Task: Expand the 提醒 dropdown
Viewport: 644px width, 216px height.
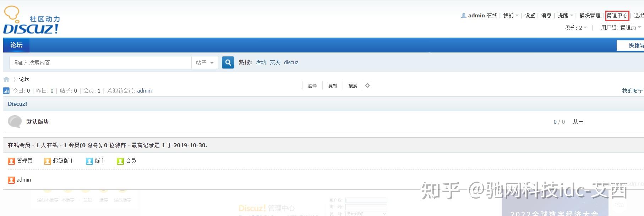Action: 566,16
